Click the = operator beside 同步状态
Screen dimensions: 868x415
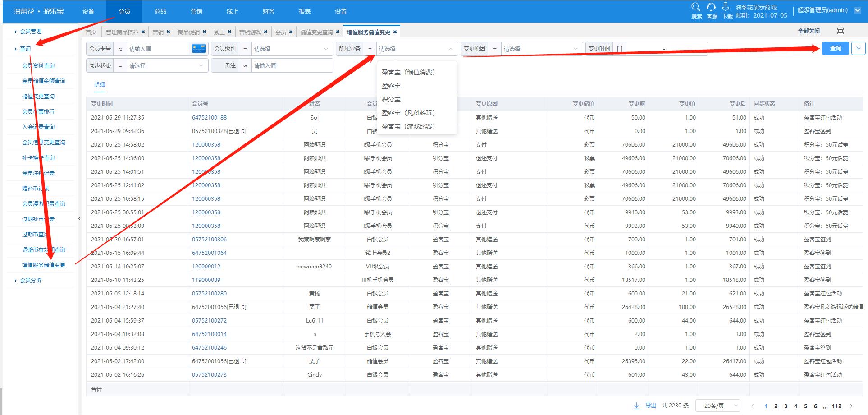(x=120, y=65)
